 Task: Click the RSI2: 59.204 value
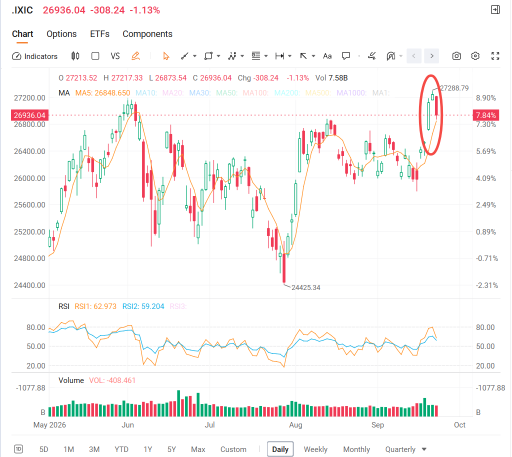tap(143, 306)
